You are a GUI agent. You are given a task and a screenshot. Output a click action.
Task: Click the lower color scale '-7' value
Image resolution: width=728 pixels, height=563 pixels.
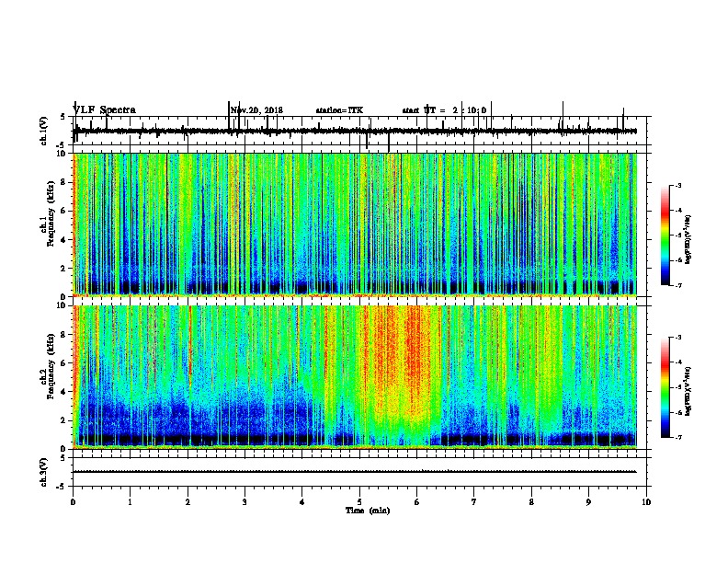(678, 437)
